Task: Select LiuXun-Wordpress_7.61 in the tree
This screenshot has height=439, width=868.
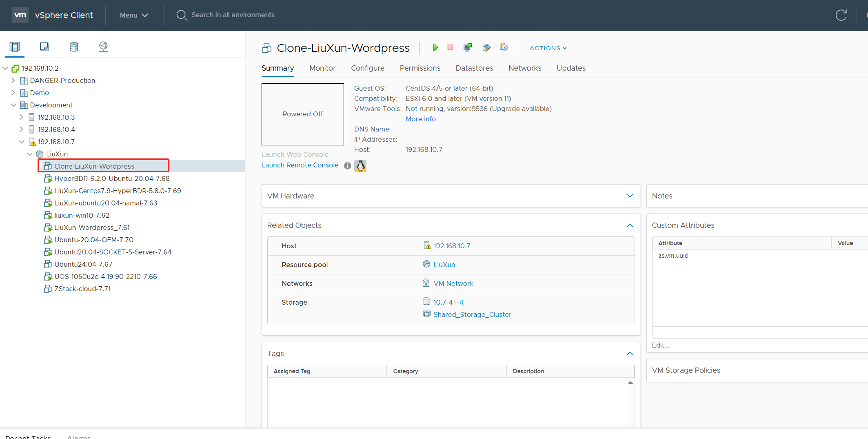Action: point(92,227)
